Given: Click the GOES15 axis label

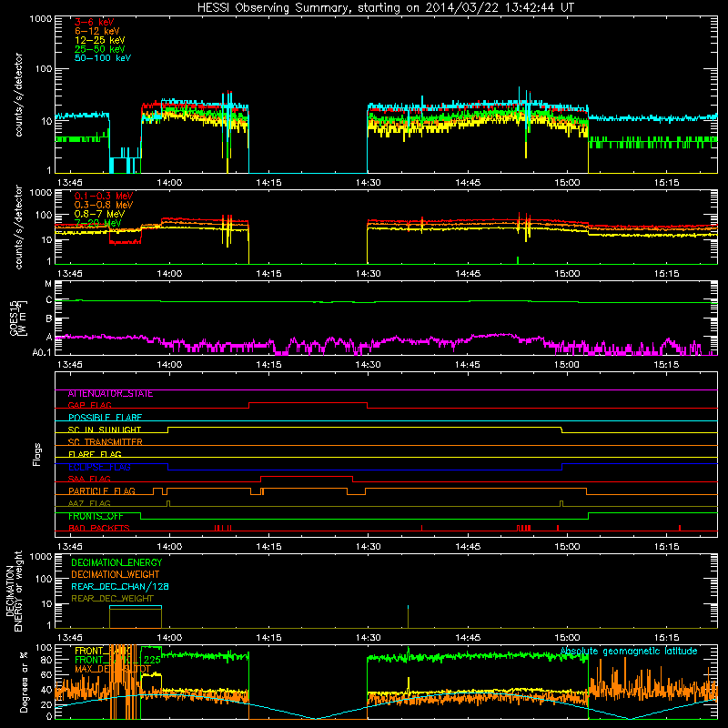Looking at the screenshot, I should (x=15, y=318).
